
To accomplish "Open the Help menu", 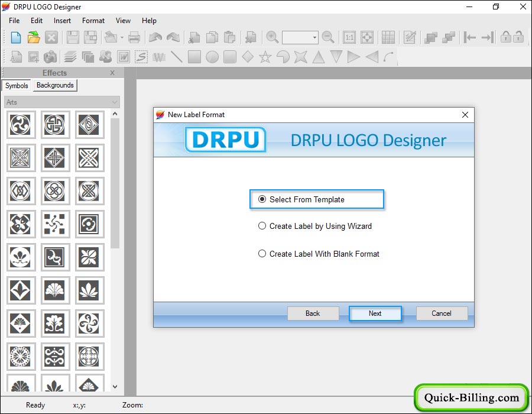I will (x=149, y=21).
